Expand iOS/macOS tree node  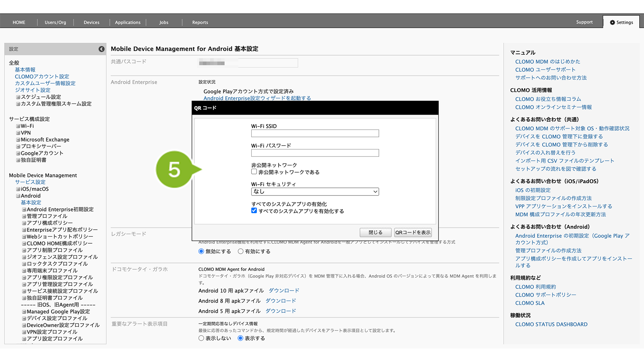pos(18,189)
